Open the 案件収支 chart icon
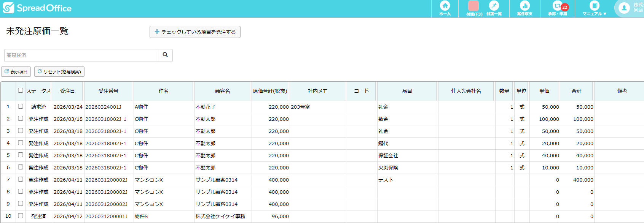The width and height of the screenshot is (644, 223). (x=524, y=8)
